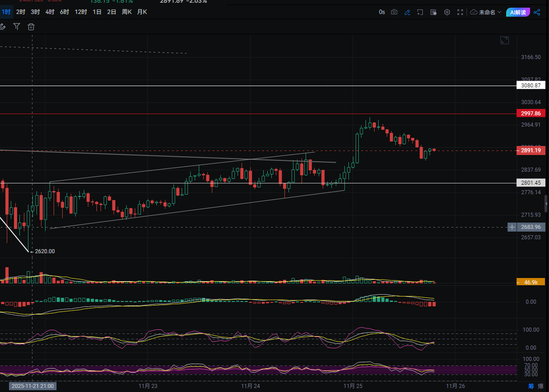Toggle the magnet snap tool
The width and height of the screenshot is (549, 392).
point(2,27)
